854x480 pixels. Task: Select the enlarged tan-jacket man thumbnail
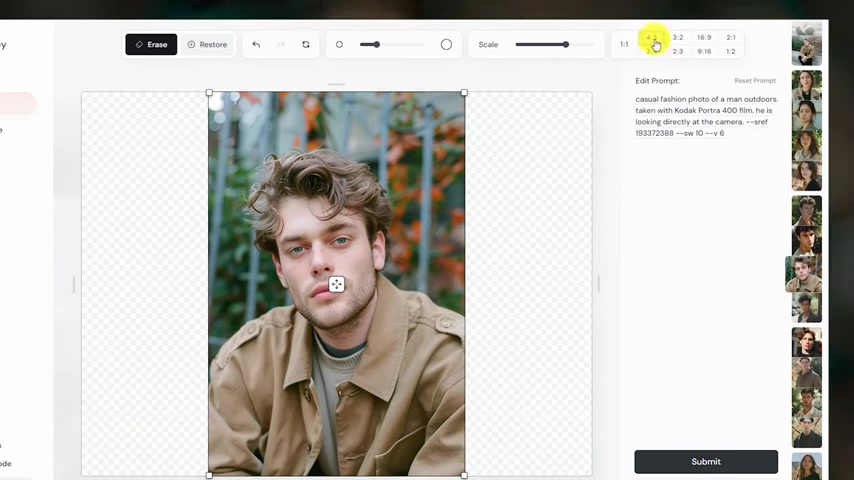pos(803,275)
